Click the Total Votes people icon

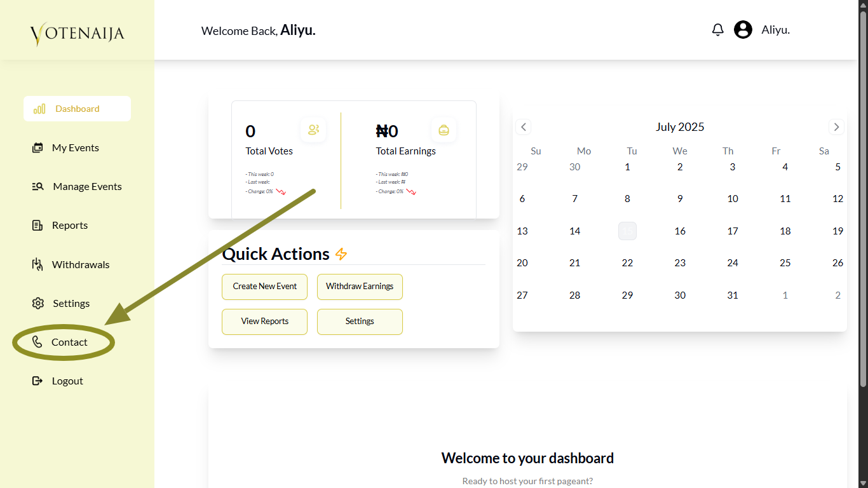point(313,130)
